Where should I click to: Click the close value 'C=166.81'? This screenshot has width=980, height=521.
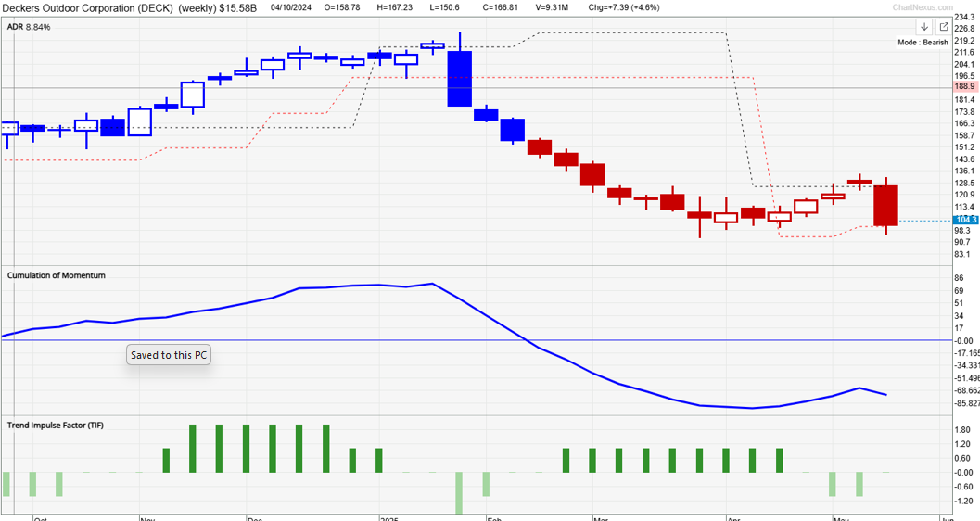tap(500, 7)
